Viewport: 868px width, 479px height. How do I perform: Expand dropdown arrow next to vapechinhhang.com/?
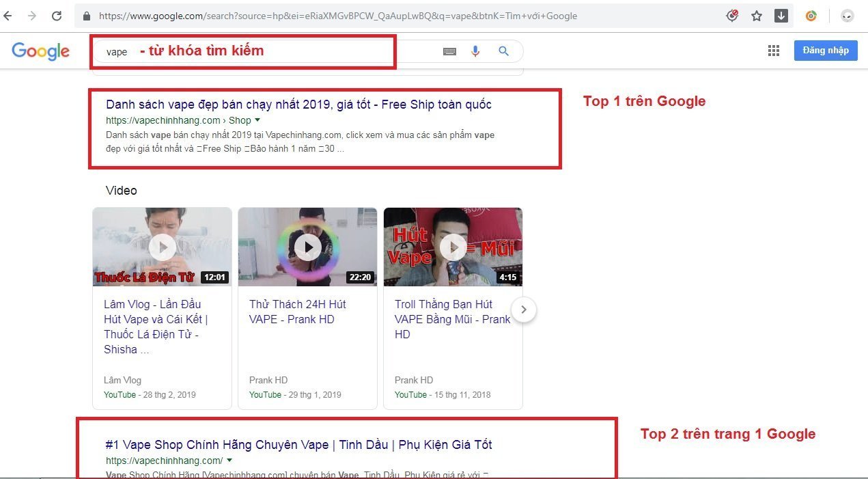tap(229, 461)
